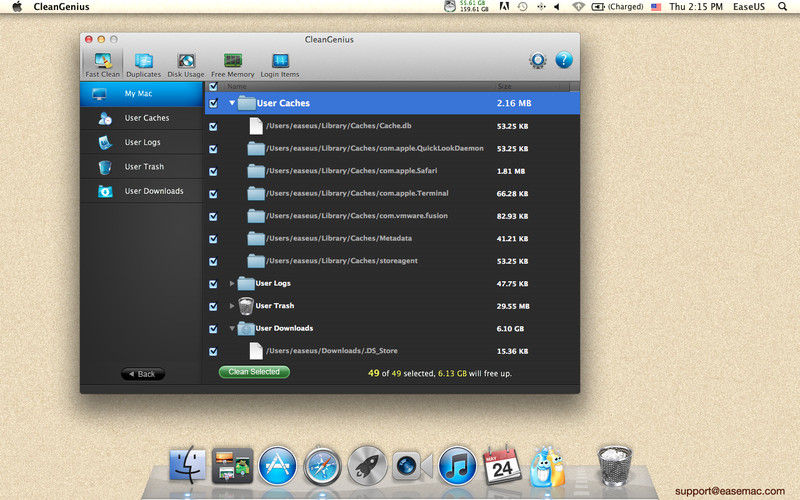Open the Free Memory tool

pos(233,64)
